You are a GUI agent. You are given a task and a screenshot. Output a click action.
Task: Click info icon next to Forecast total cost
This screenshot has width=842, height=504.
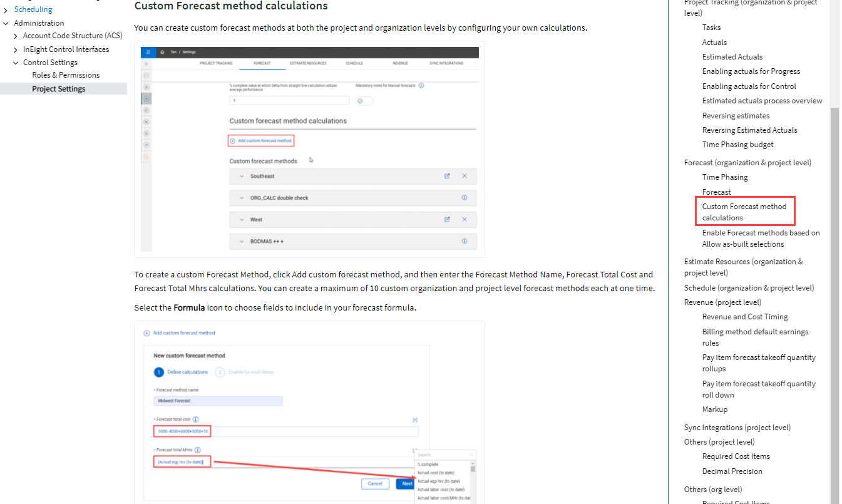195,419
